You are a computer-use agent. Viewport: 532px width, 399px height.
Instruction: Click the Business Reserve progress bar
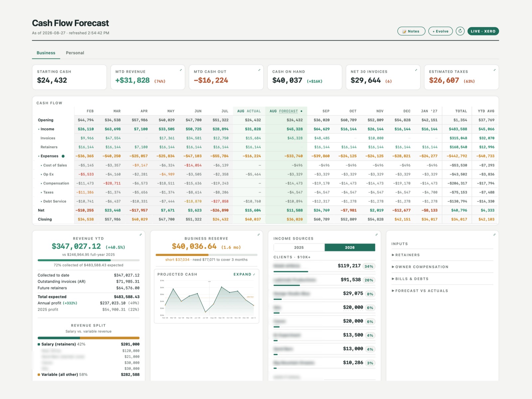click(206, 255)
